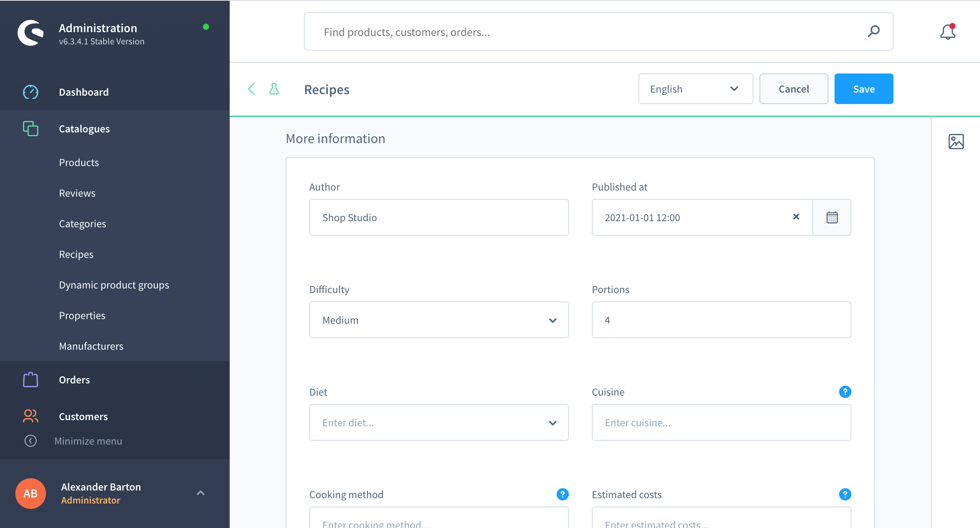The image size is (980, 528).
Task: Select Recipes in the Catalogues submenu
Action: (76, 254)
